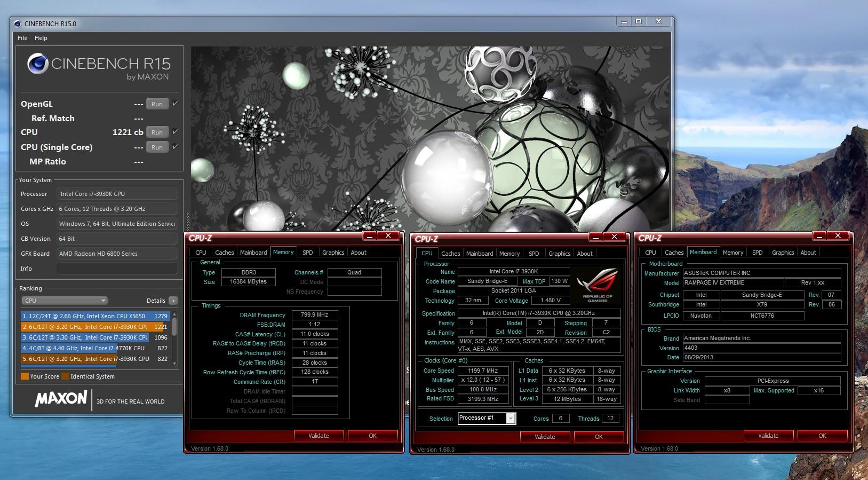Image resolution: width=868 pixels, height=480 pixels.
Task: Select SPD tab in Mainboard CPU-Z window
Action: [758, 253]
